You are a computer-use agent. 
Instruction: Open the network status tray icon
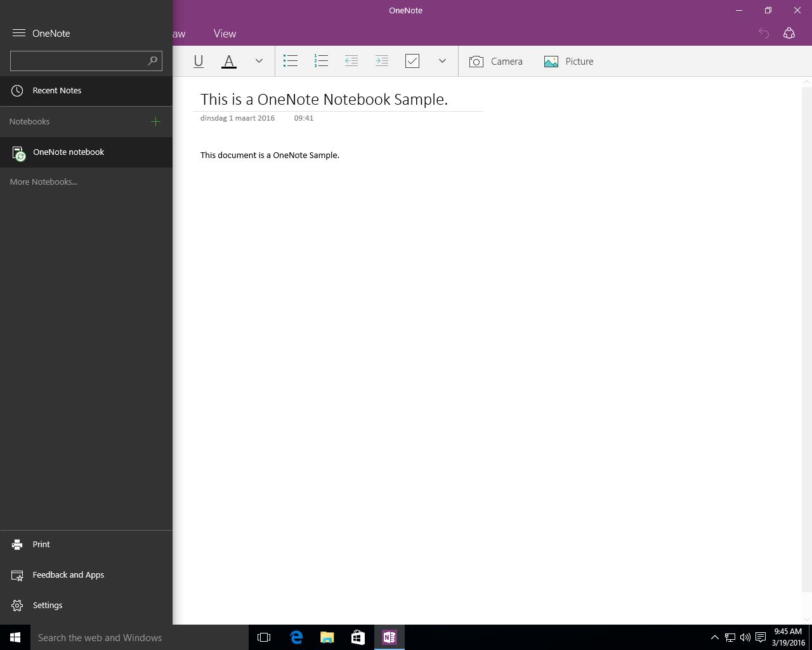(730, 637)
